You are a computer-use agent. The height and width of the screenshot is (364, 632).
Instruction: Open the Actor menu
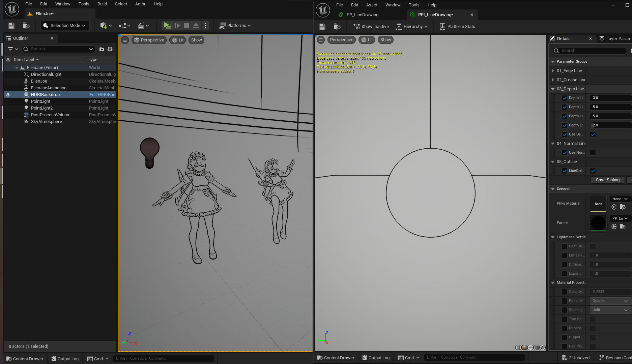point(140,4)
